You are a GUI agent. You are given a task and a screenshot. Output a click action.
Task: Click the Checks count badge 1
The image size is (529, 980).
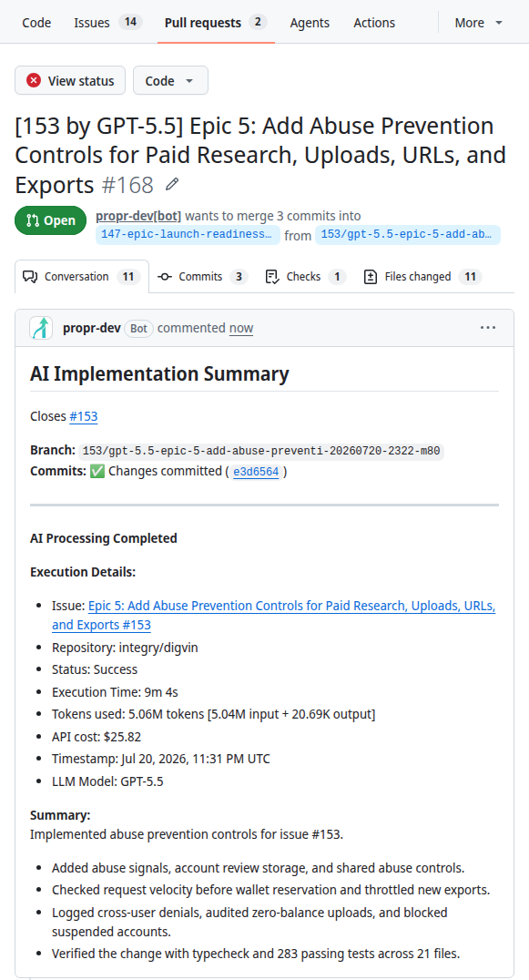point(337,277)
